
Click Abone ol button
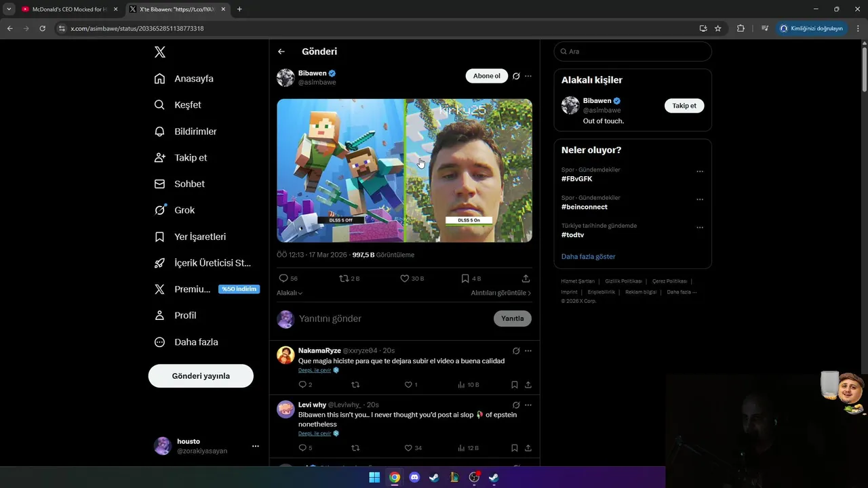point(486,76)
